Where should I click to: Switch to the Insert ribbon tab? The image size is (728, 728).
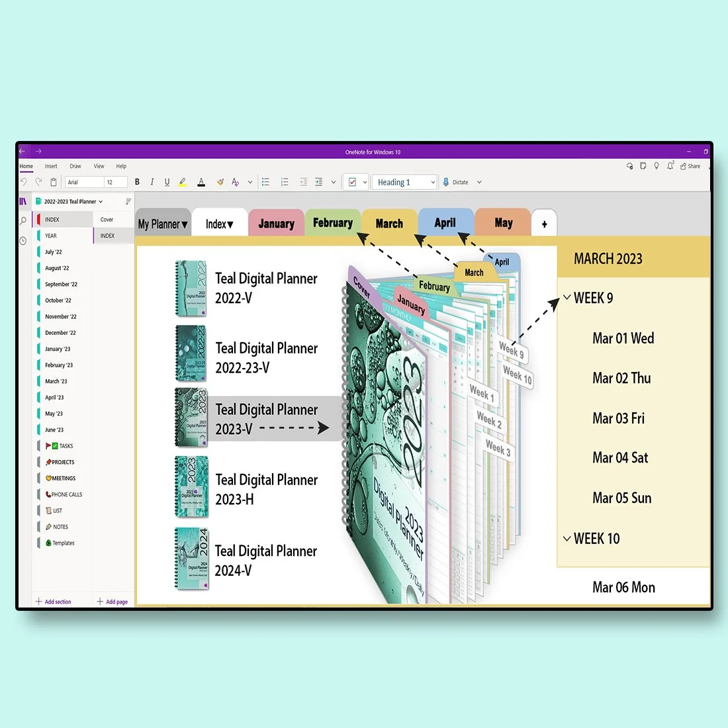(x=51, y=166)
